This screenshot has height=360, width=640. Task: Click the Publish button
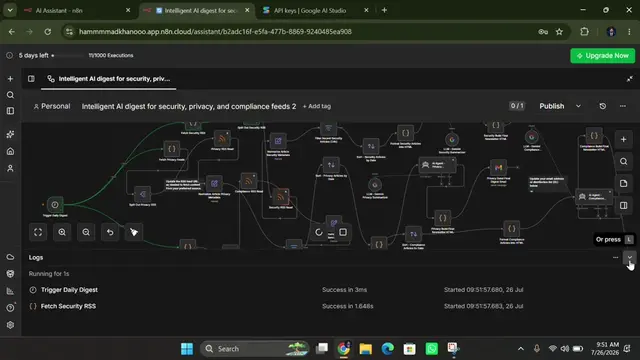(551, 106)
